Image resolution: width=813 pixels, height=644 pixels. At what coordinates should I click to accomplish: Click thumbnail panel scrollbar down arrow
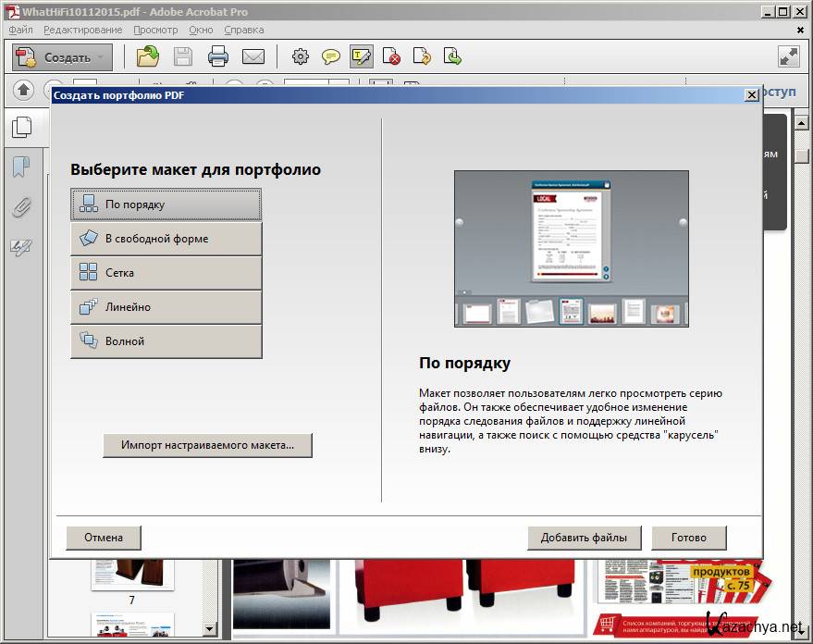pos(209,629)
